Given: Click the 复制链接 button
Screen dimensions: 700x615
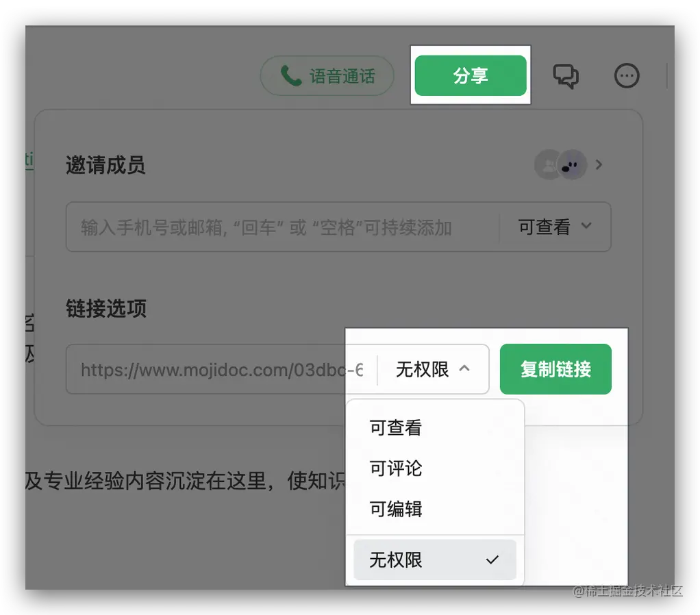Looking at the screenshot, I should coord(555,369).
